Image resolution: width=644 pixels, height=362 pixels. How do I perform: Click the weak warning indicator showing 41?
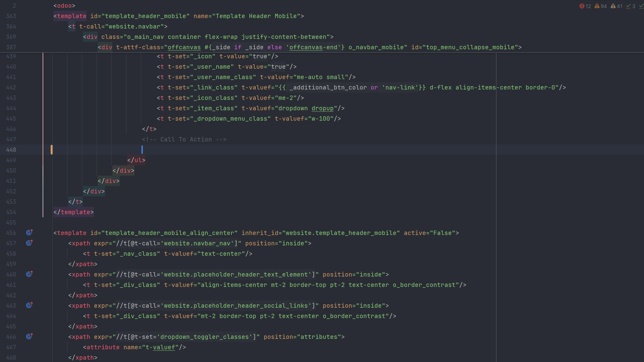616,6
